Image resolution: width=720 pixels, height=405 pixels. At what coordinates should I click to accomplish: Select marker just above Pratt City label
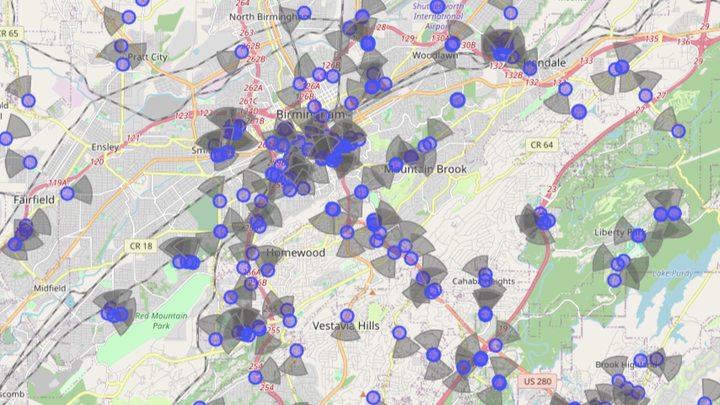(x=121, y=46)
